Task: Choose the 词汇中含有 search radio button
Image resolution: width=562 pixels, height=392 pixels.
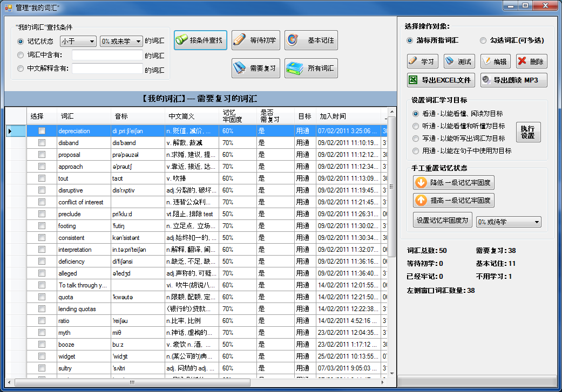Action: tap(21, 55)
